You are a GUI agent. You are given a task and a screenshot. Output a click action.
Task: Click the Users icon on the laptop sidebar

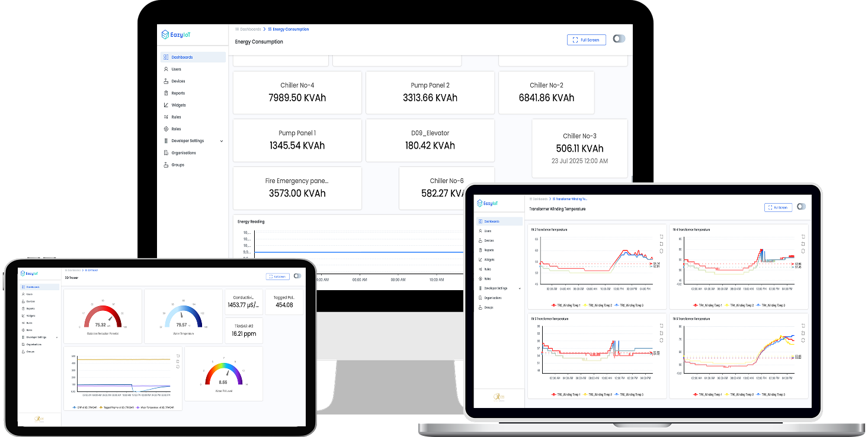(x=481, y=230)
